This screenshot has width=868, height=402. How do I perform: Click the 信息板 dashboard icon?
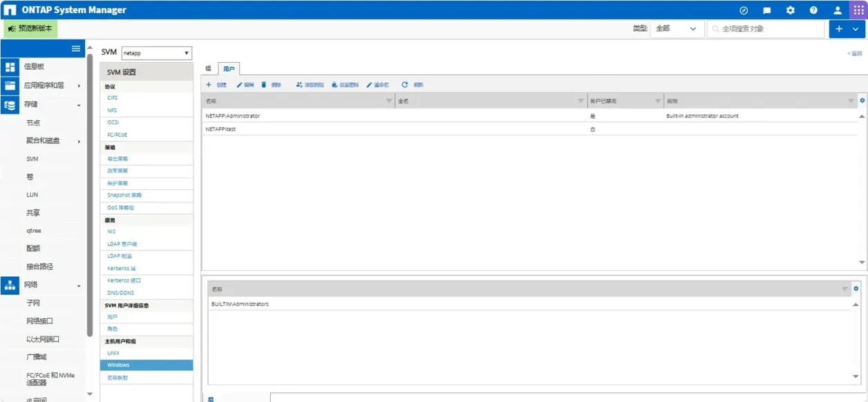[x=10, y=67]
